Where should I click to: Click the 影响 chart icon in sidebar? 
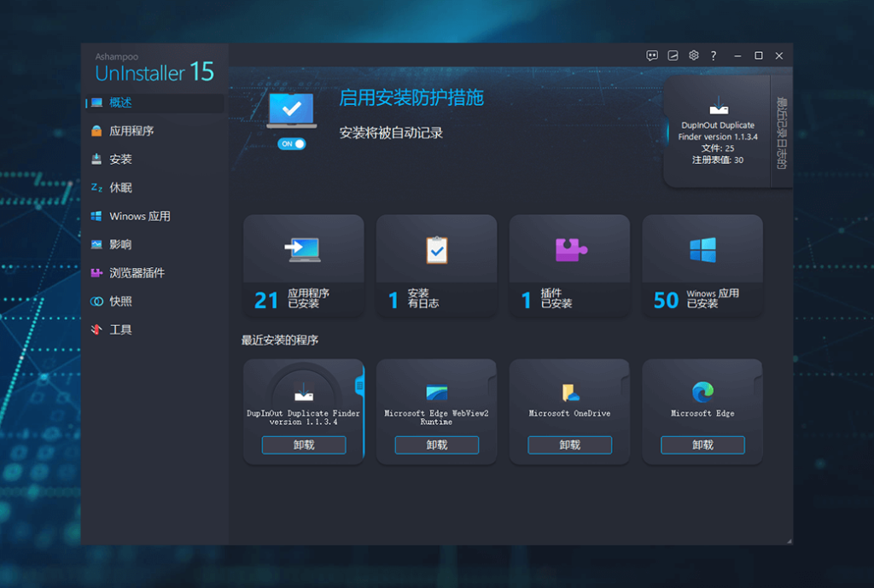pyautogui.click(x=96, y=244)
